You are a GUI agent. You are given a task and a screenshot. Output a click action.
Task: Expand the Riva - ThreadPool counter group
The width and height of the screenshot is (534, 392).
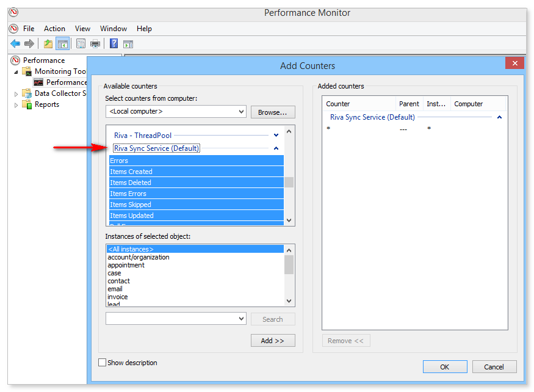point(276,136)
